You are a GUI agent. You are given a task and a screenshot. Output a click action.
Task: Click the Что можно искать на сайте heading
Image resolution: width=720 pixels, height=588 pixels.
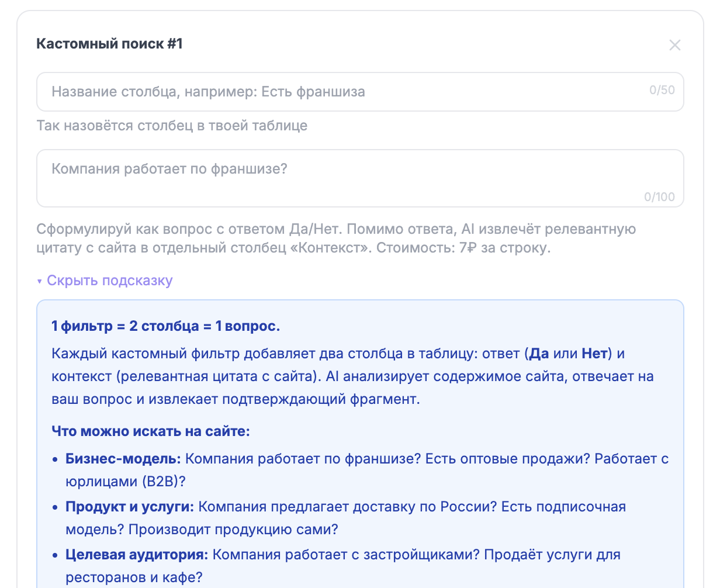[x=151, y=431]
